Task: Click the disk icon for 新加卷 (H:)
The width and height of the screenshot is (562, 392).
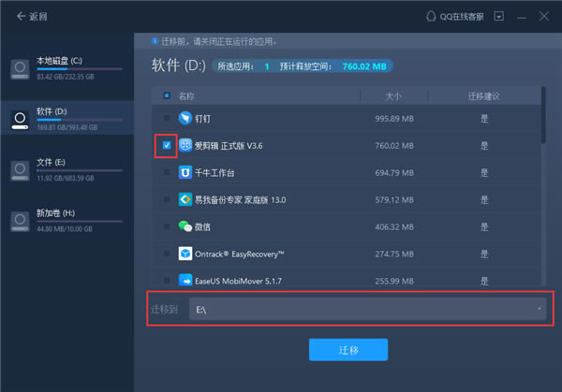Action: coord(20,222)
